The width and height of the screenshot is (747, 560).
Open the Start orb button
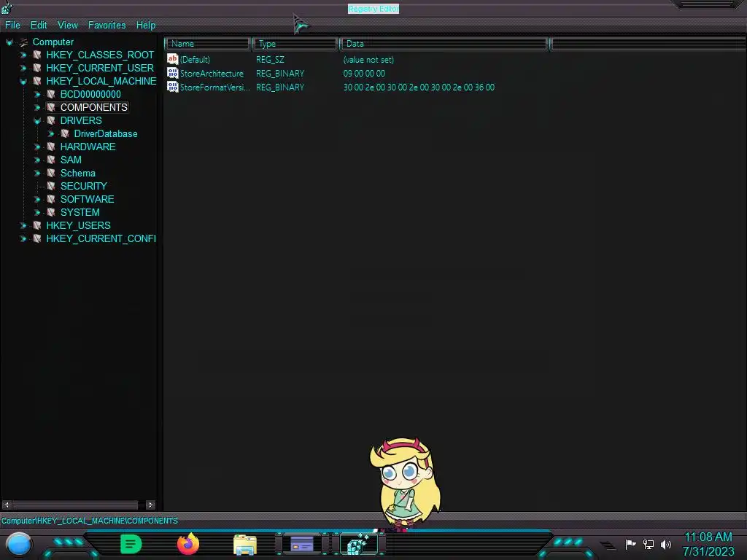[18, 544]
